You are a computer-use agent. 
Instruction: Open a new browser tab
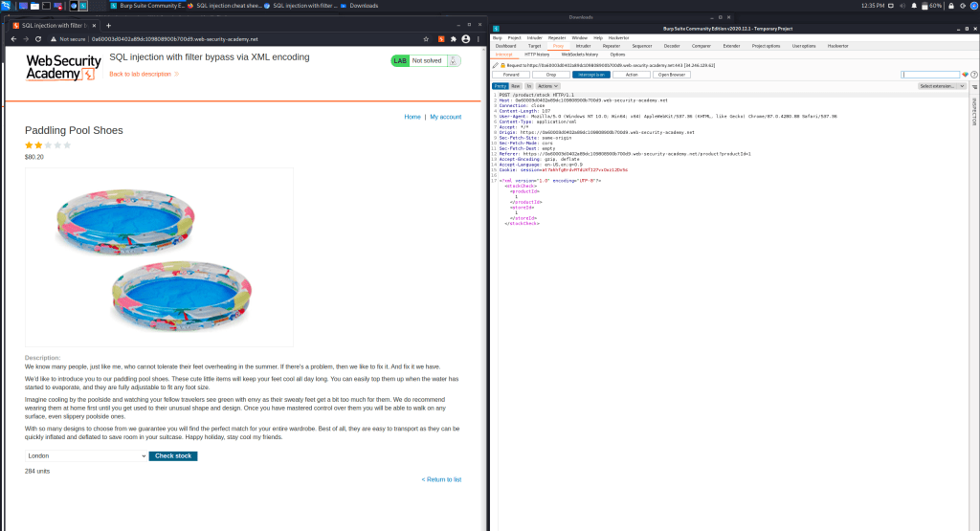108,24
